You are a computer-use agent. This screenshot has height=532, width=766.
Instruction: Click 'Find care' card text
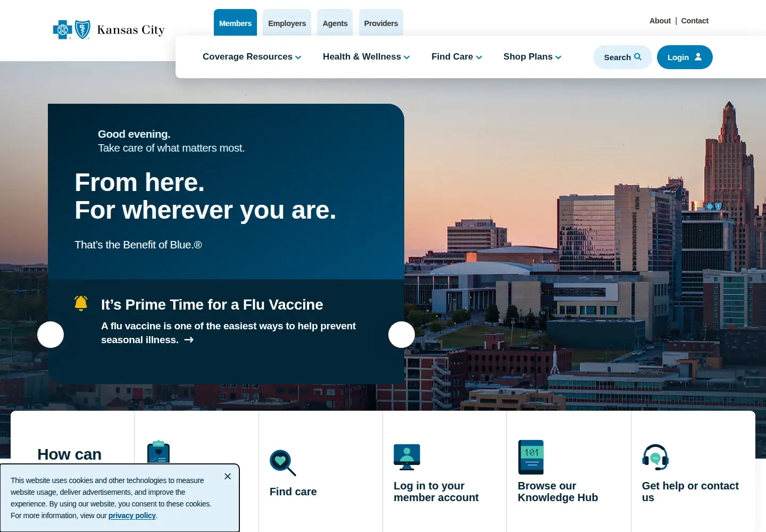coord(293,492)
